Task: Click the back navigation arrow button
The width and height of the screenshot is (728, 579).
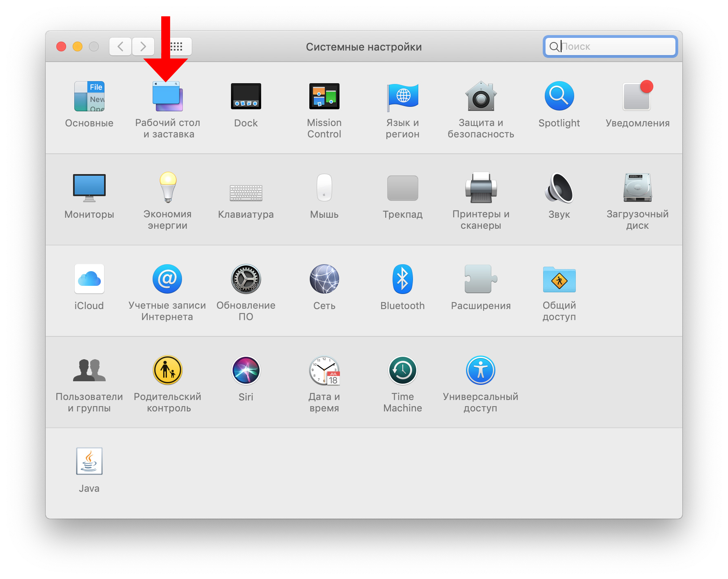Action: coord(120,46)
